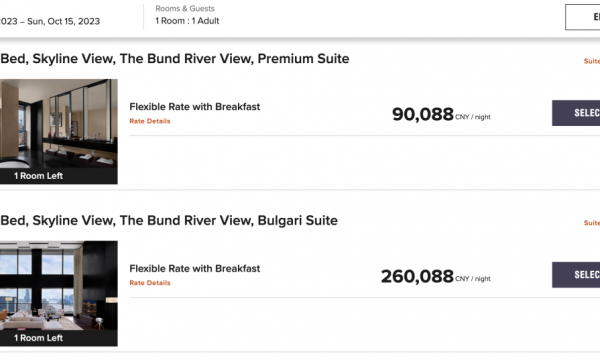The image size is (600, 360).
Task: Click the 1 Room Left banner on Bulgari Suite
Action: [59, 338]
